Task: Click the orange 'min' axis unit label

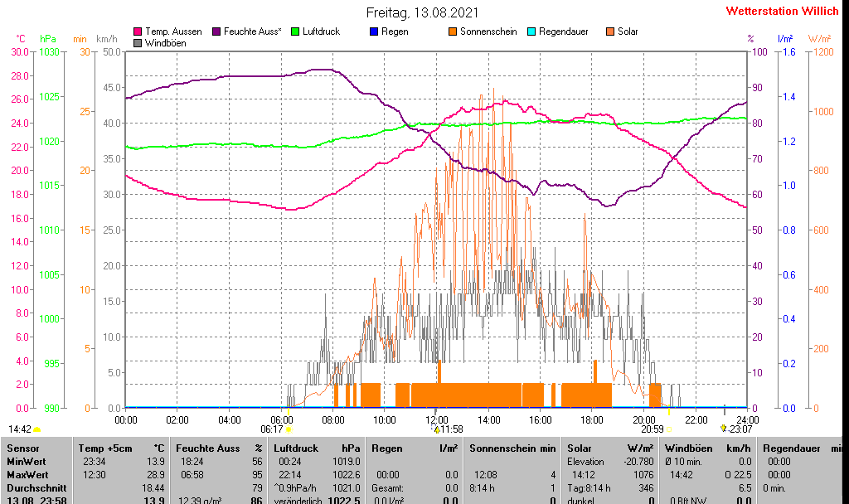Action: (x=80, y=39)
